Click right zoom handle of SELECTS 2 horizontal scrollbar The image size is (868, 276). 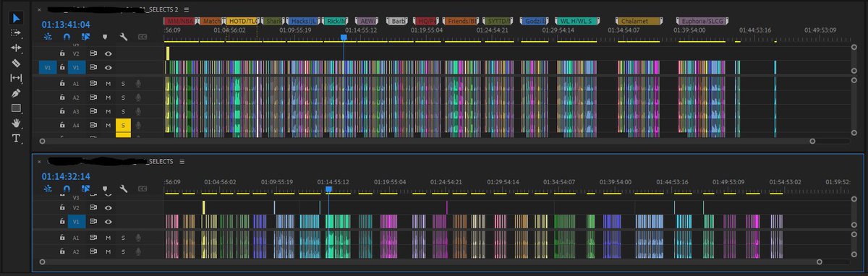812,141
